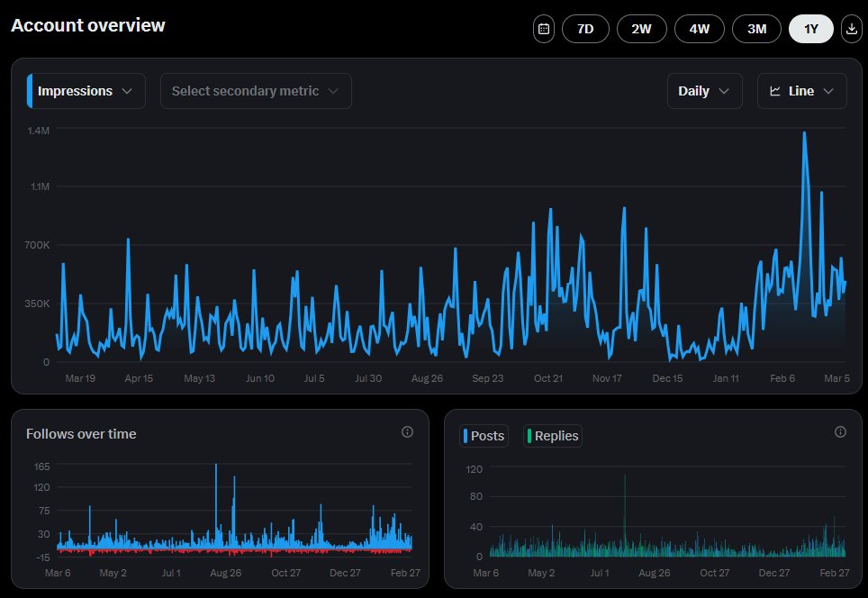868x598 pixels.
Task: Click the Sep 23 x-axis label
Action: tap(488, 378)
